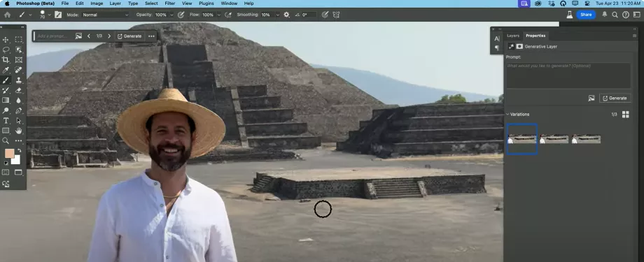Select the Clone Stamp tool
This screenshot has width=644, height=262.
point(18,80)
